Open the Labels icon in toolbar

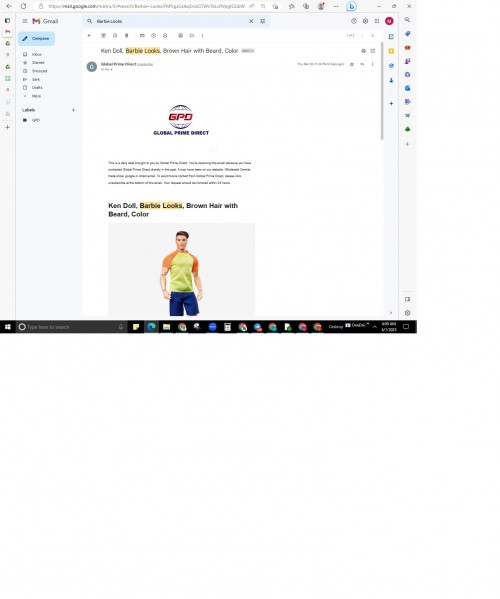coord(192,36)
